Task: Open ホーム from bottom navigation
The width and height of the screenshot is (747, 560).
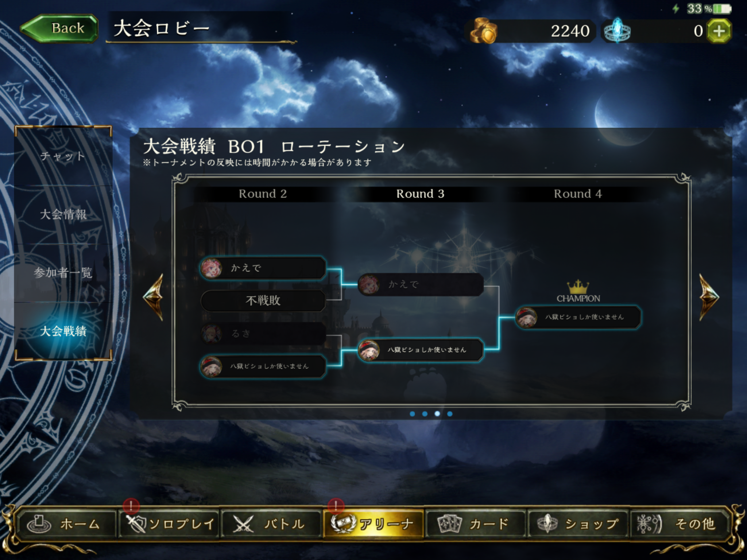Action: [65, 524]
